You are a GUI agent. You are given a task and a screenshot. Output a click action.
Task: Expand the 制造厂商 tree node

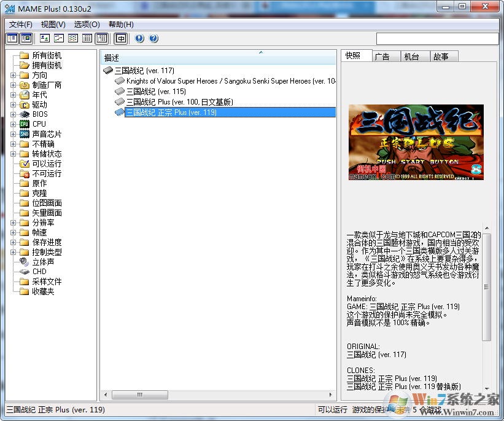click(x=14, y=85)
